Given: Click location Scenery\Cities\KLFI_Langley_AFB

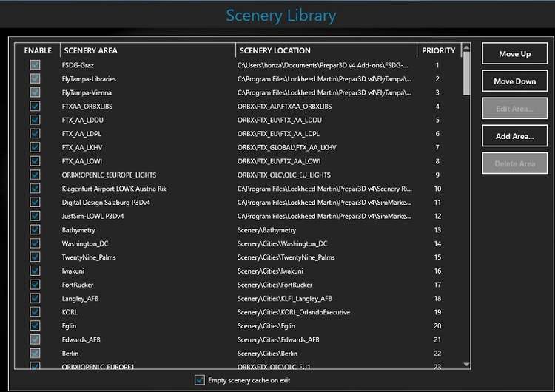Looking at the screenshot, I should point(285,299).
